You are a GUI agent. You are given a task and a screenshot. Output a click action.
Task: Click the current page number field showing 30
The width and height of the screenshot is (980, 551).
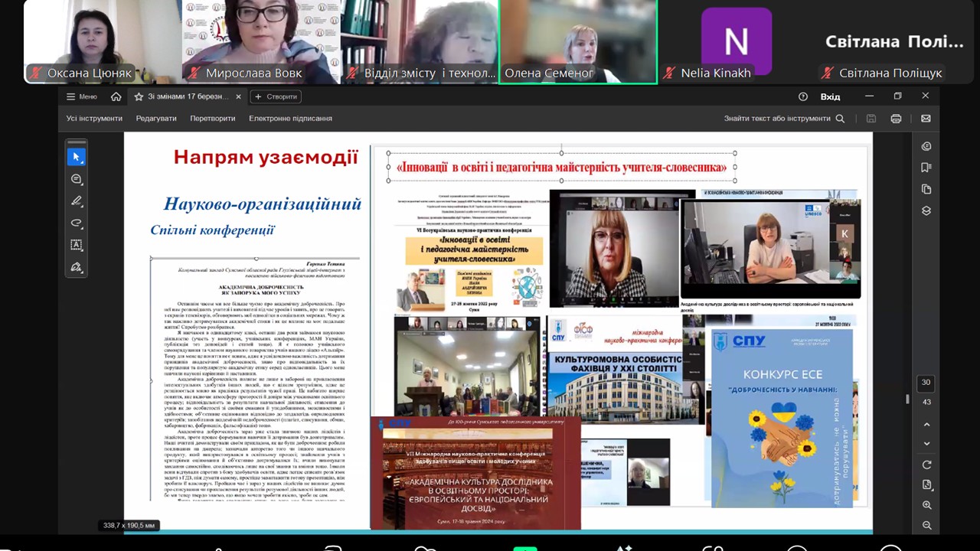coord(926,383)
